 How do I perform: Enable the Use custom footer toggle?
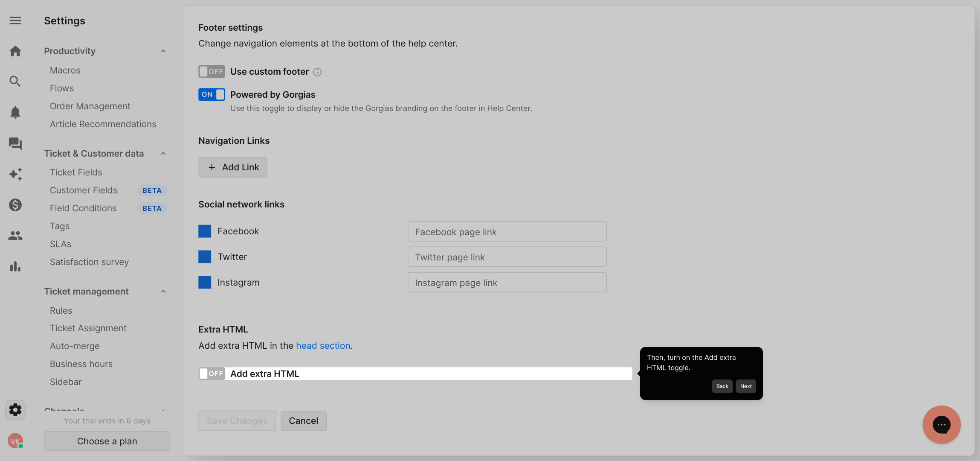coord(212,72)
